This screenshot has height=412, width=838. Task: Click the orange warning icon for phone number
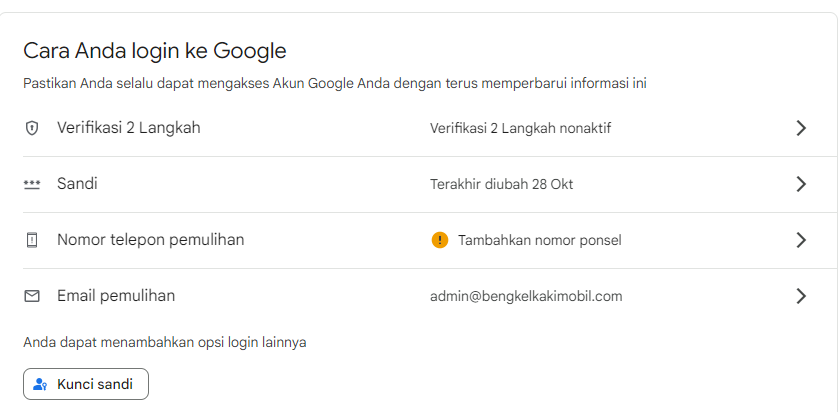[x=439, y=240]
